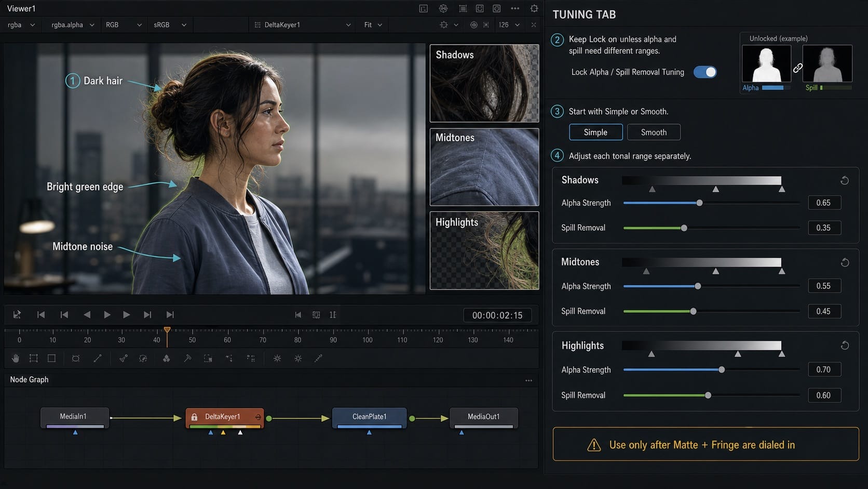
Task: Open the Fit zoom dropdown
Action: (x=373, y=25)
